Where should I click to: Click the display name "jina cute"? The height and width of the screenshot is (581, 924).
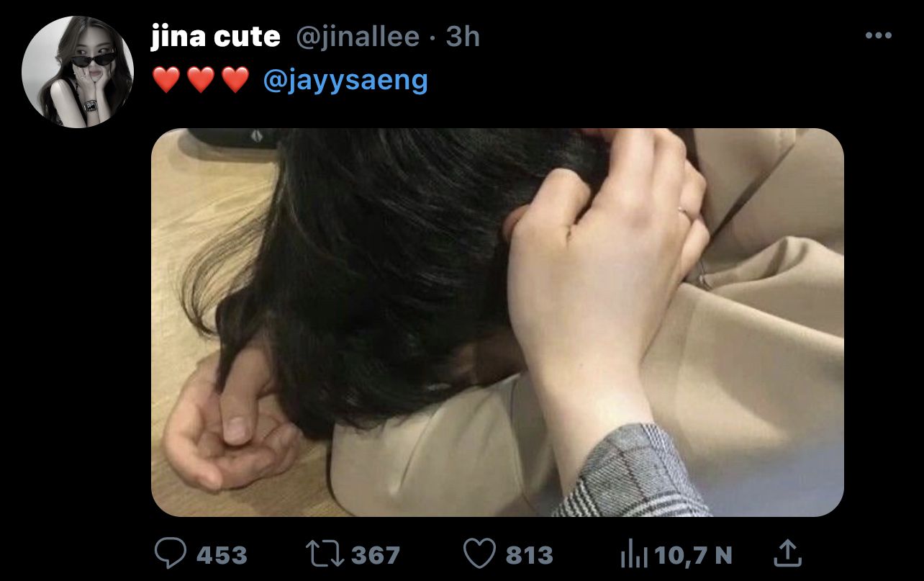tap(215, 37)
